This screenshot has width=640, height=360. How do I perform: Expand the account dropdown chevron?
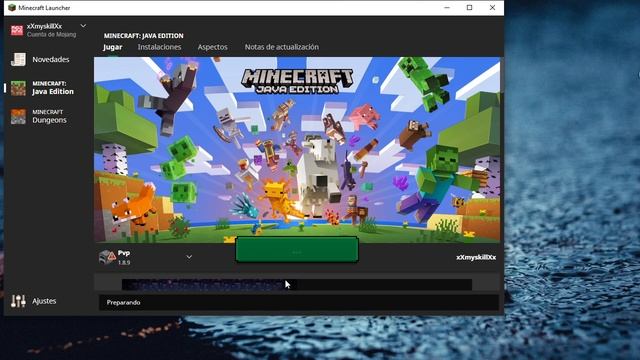tap(83, 26)
